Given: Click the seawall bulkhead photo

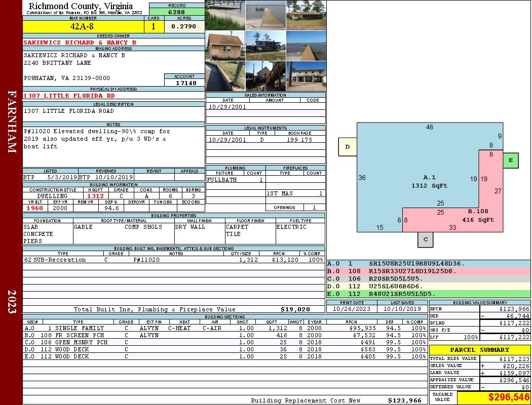Looking at the screenshot, I should [225, 76].
